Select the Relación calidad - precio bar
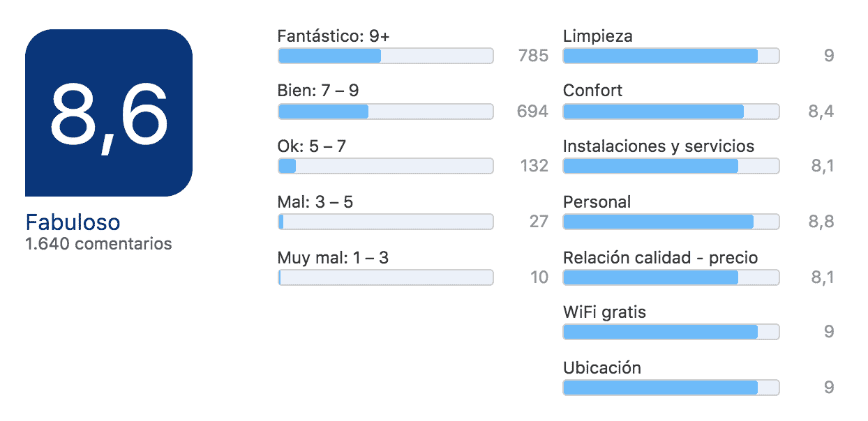Image resolution: width=868 pixels, height=421 pixels. (x=671, y=277)
